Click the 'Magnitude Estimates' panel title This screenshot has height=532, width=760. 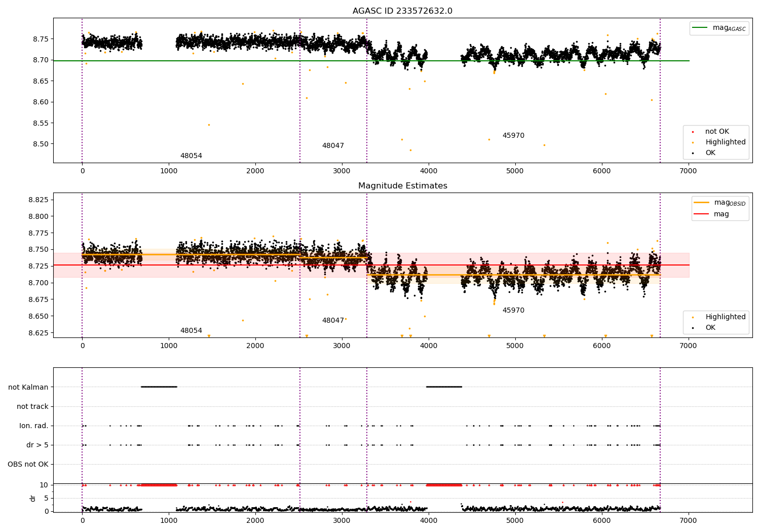[x=403, y=186]
